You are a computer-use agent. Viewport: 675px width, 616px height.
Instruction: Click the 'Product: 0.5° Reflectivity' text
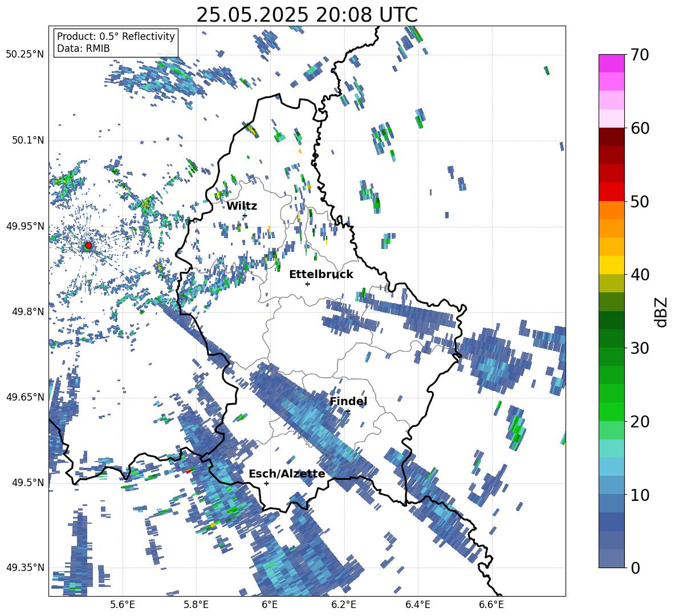(116, 36)
